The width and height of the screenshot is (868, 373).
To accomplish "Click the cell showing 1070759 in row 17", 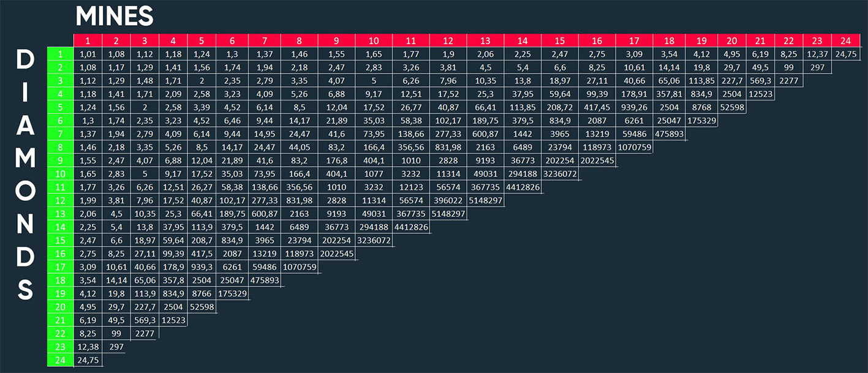I will click(x=299, y=267).
